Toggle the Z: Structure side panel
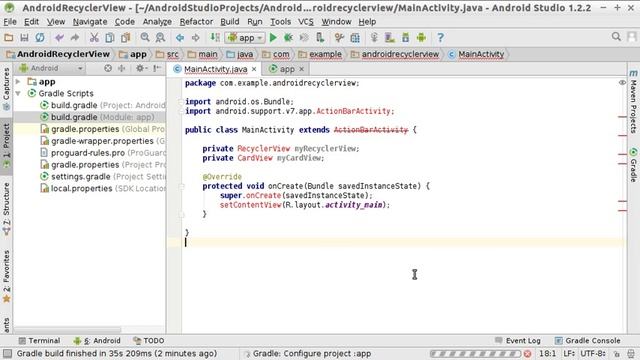 [x=6, y=209]
